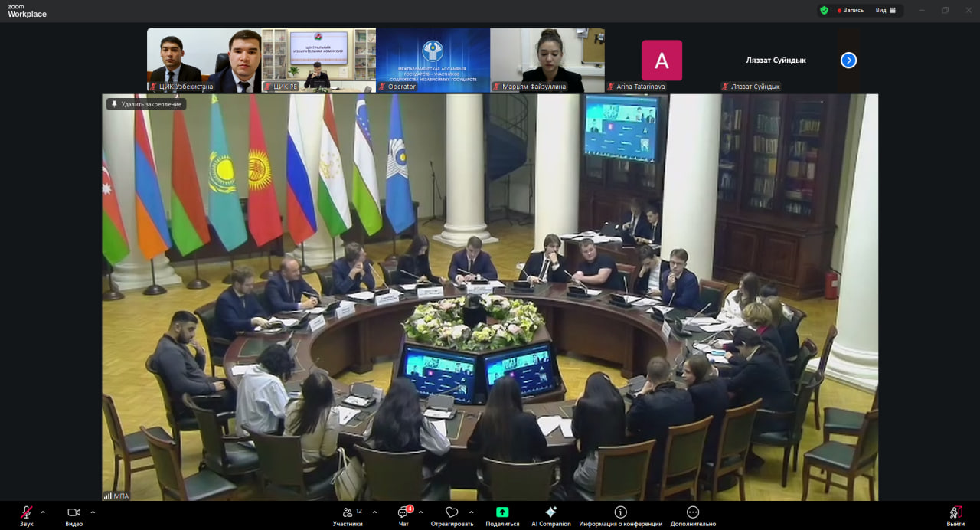Click the green Поделиться share screen icon
Image resolution: width=980 pixels, height=530 pixels.
[x=502, y=512]
